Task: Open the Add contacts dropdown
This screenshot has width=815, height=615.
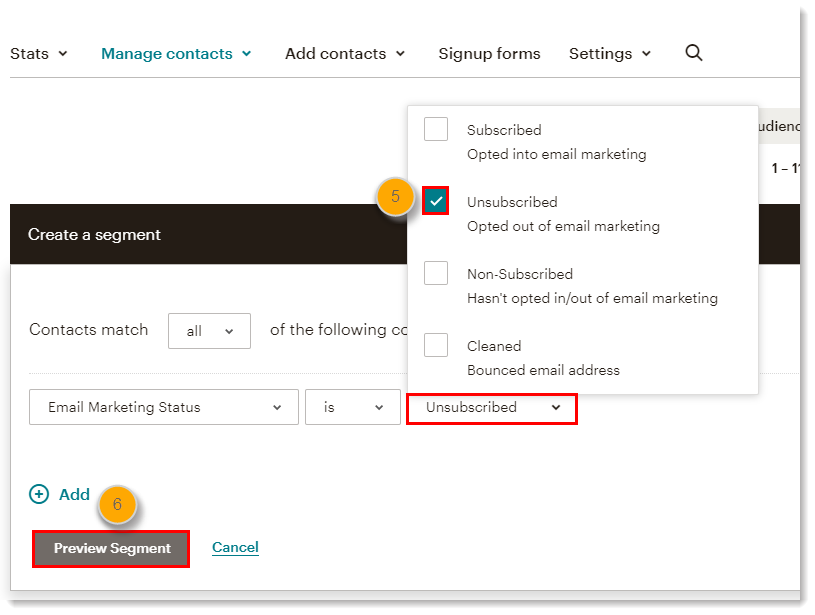Action: tap(345, 53)
